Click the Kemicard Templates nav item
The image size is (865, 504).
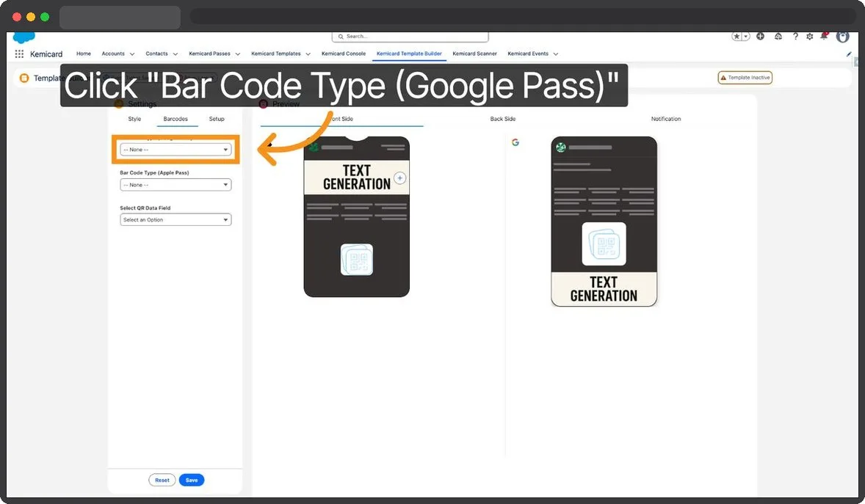(x=276, y=54)
